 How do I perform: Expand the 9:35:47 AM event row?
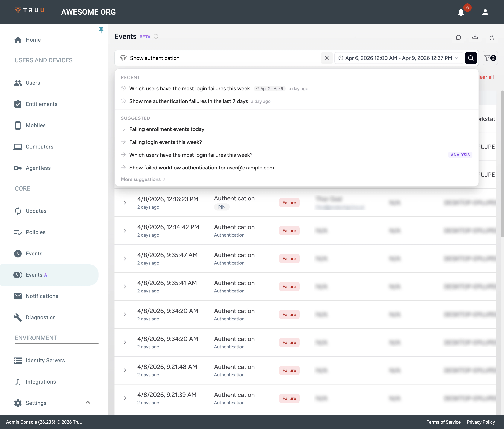click(125, 259)
